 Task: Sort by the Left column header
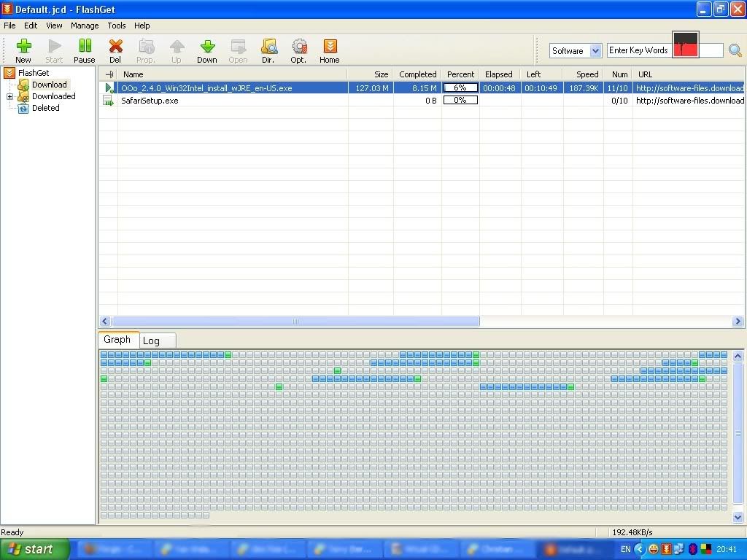(542, 74)
